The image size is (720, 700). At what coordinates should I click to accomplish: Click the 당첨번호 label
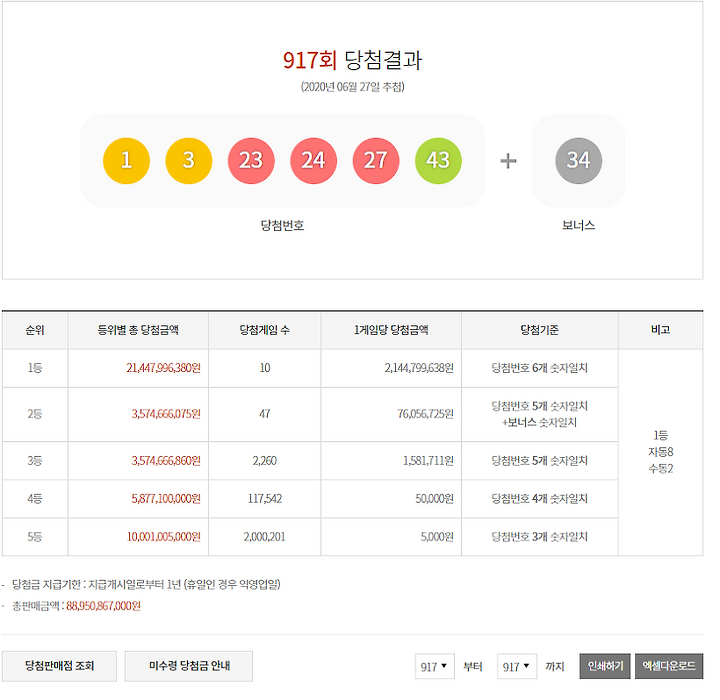282,226
